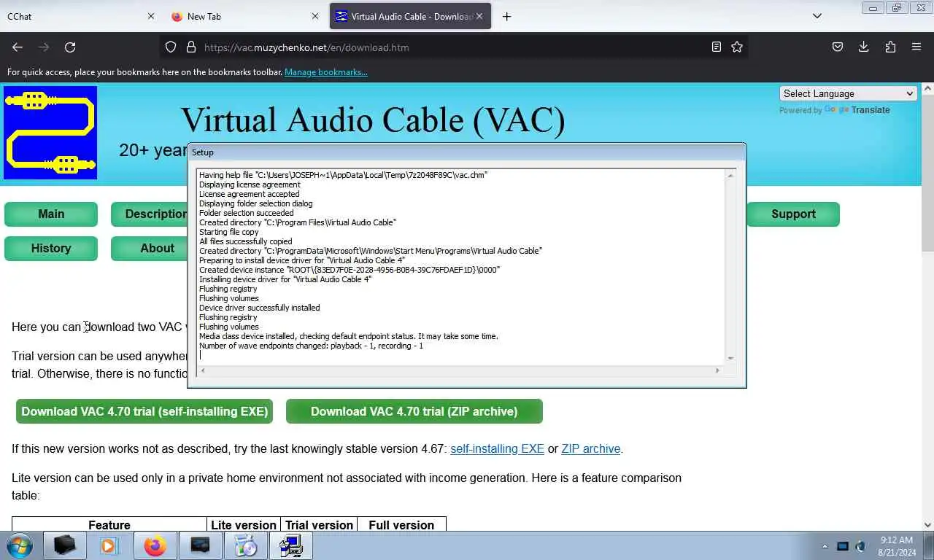Open the Setup installer taskbar icon
934x560 pixels.
(292, 545)
